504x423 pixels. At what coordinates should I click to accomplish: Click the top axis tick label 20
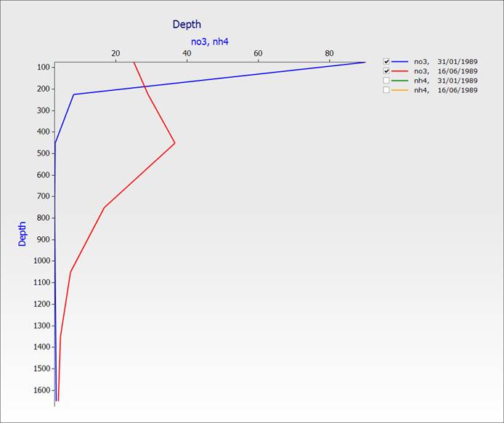[115, 53]
